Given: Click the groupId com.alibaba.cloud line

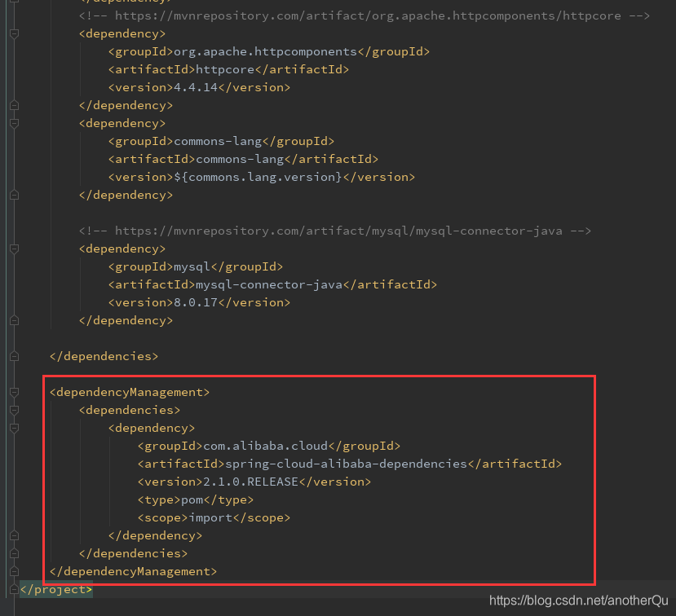Looking at the screenshot, I should [x=268, y=446].
